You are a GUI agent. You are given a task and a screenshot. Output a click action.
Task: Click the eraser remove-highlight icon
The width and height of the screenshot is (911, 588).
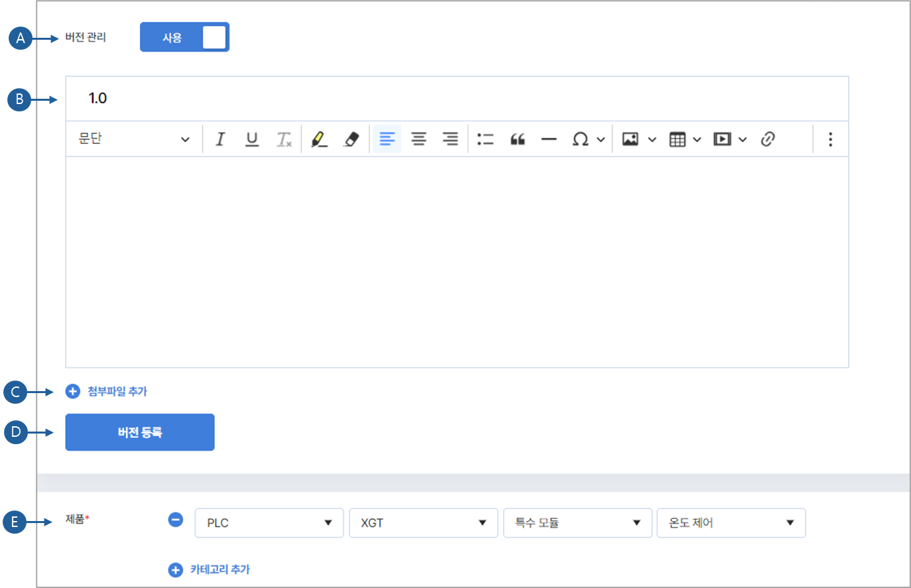(351, 139)
